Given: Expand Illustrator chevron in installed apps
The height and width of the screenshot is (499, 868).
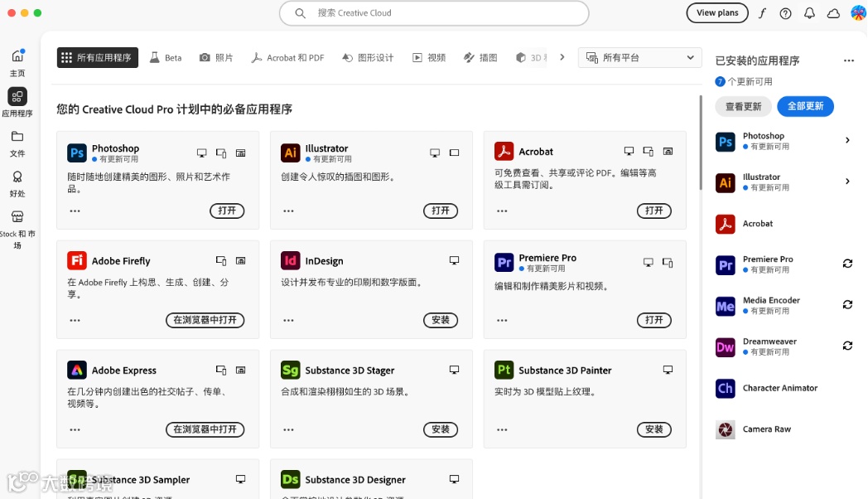Looking at the screenshot, I should pos(847,181).
